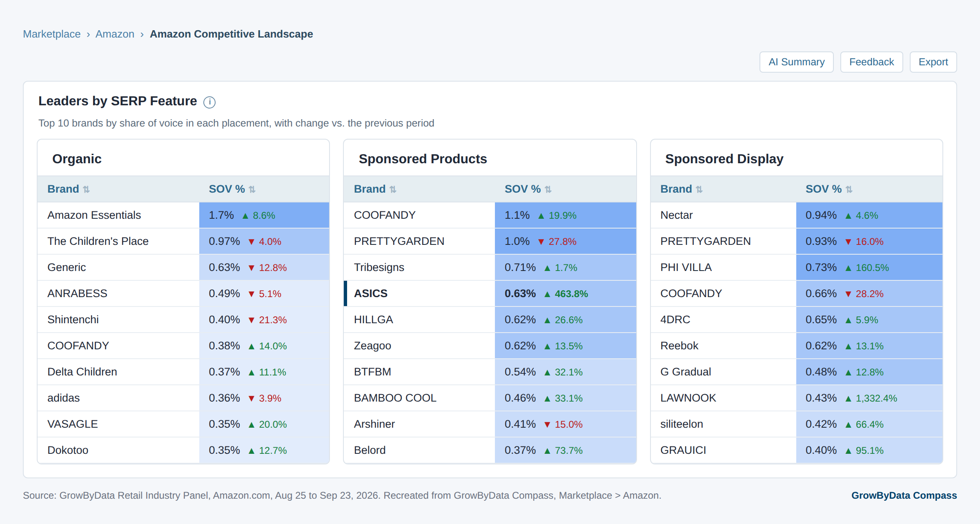Click BAMBOO COOL brand row
This screenshot has width=980, height=524.
coord(490,398)
